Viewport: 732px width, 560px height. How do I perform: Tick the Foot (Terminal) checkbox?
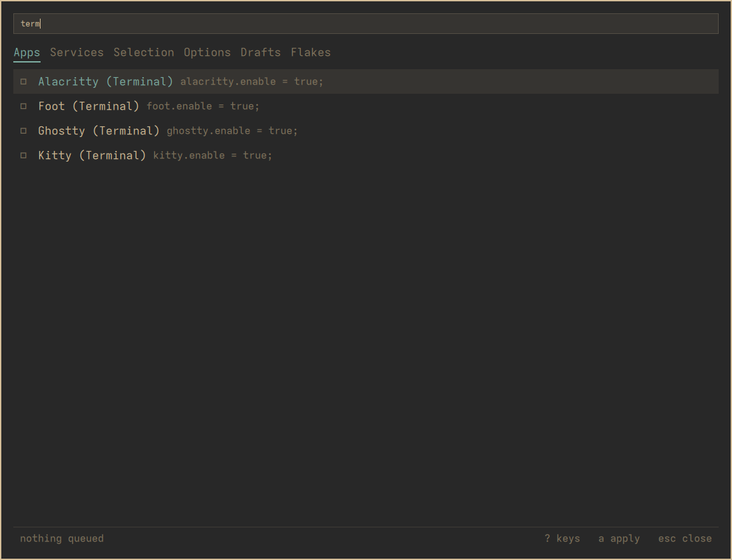click(x=23, y=106)
